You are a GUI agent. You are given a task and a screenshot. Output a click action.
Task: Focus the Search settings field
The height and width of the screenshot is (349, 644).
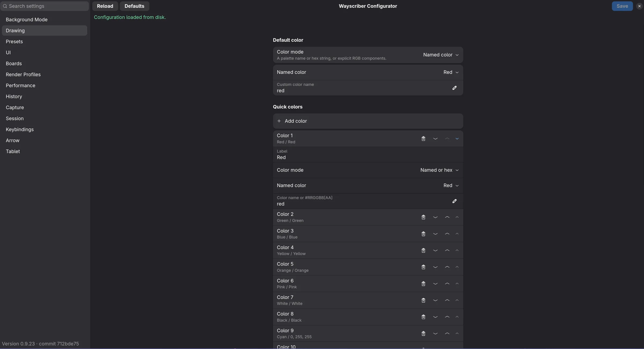[45, 6]
